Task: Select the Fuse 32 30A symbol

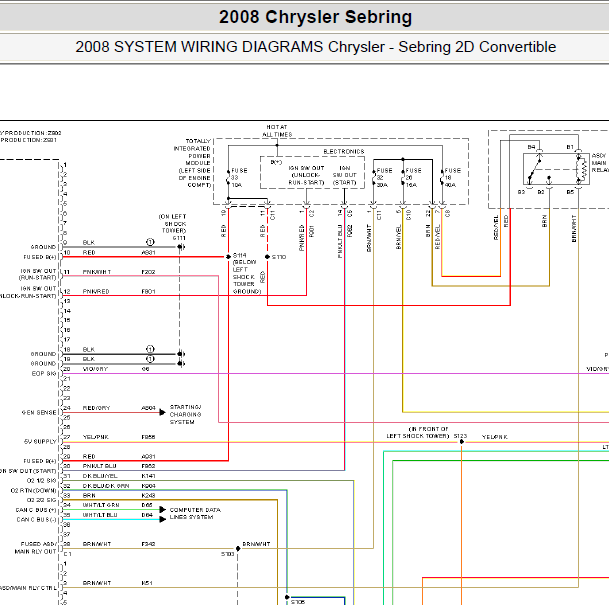Action: pos(374,177)
